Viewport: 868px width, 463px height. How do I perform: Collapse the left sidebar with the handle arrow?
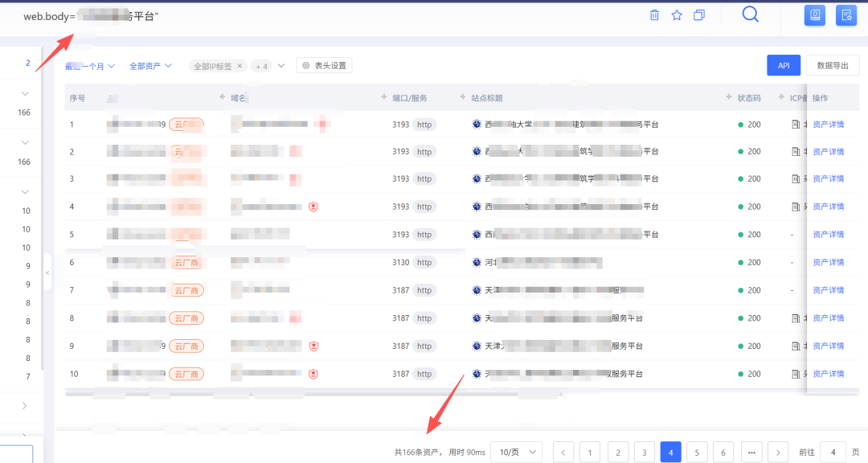pyautogui.click(x=47, y=272)
